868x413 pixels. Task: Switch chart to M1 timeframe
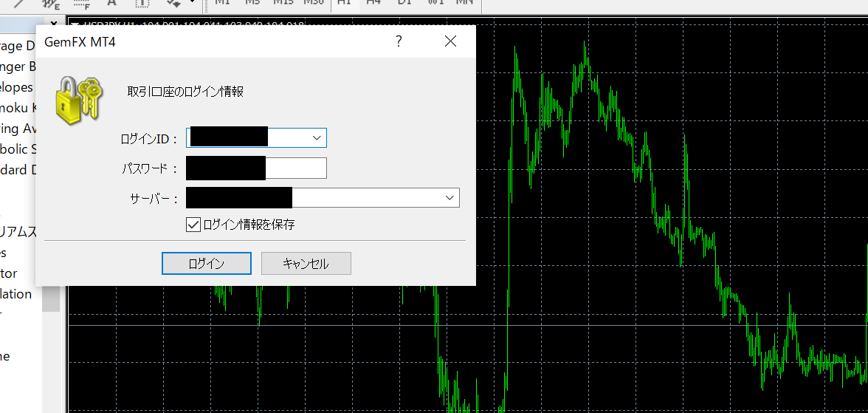coord(223,3)
